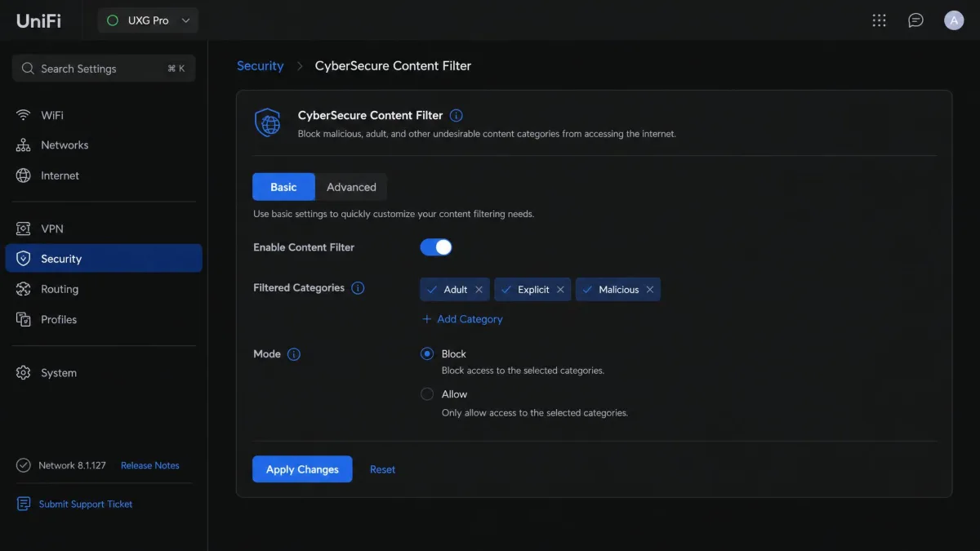Click the Networks topology icon
The height and width of the screenshot is (551, 980).
[24, 145]
